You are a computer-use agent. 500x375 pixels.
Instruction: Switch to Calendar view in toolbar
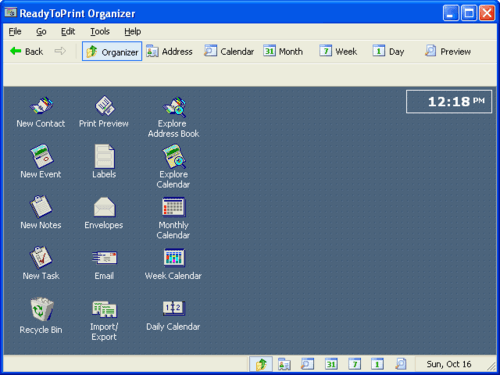click(x=229, y=51)
